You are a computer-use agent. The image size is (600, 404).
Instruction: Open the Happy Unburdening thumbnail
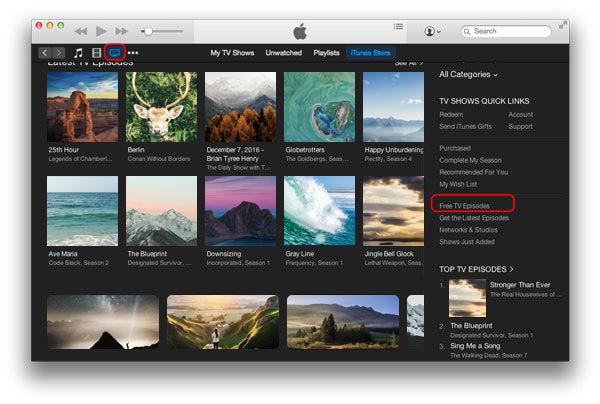click(393, 107)
